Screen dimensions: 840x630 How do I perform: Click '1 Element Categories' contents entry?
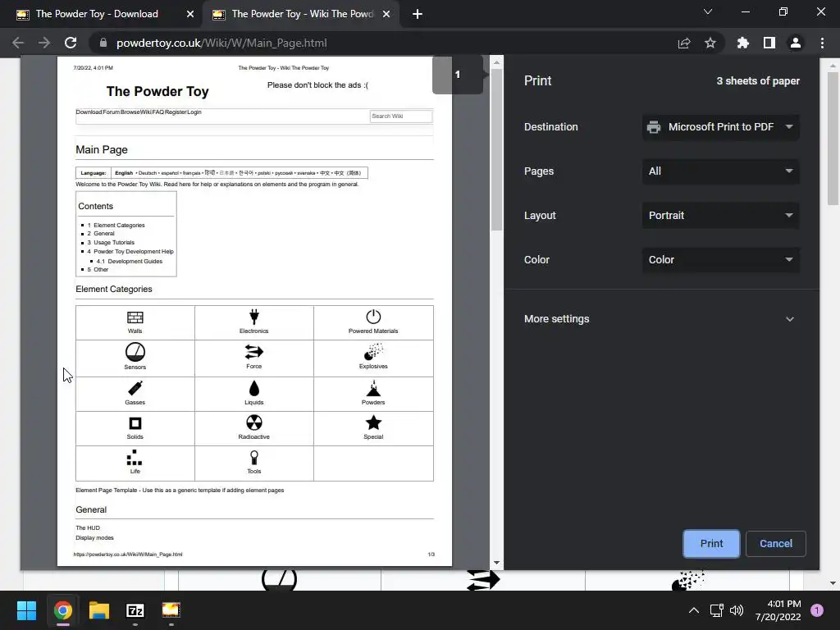pos(116,226)
